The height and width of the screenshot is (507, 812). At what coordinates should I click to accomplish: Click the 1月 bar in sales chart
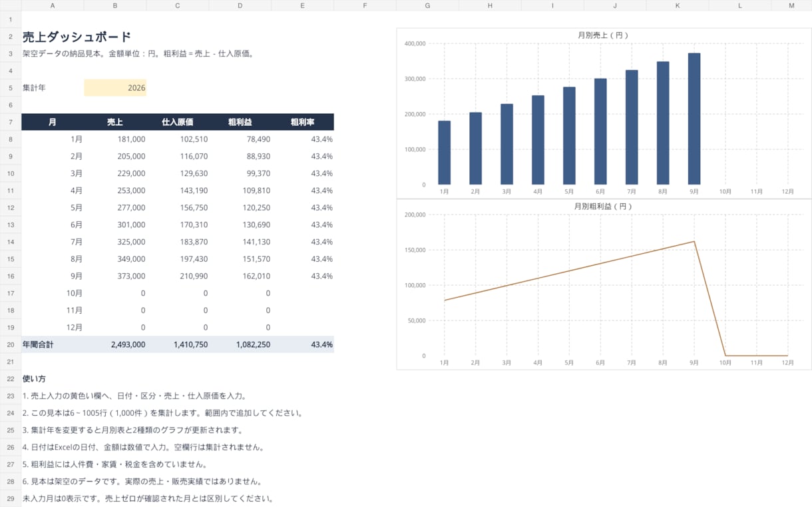coord(445,153)
